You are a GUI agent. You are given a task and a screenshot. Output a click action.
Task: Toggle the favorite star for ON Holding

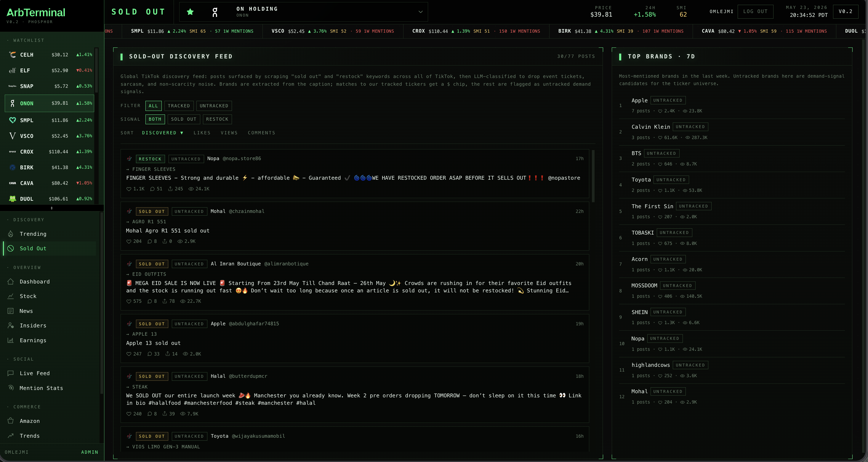pyautogui.click(x=190, y=12)
